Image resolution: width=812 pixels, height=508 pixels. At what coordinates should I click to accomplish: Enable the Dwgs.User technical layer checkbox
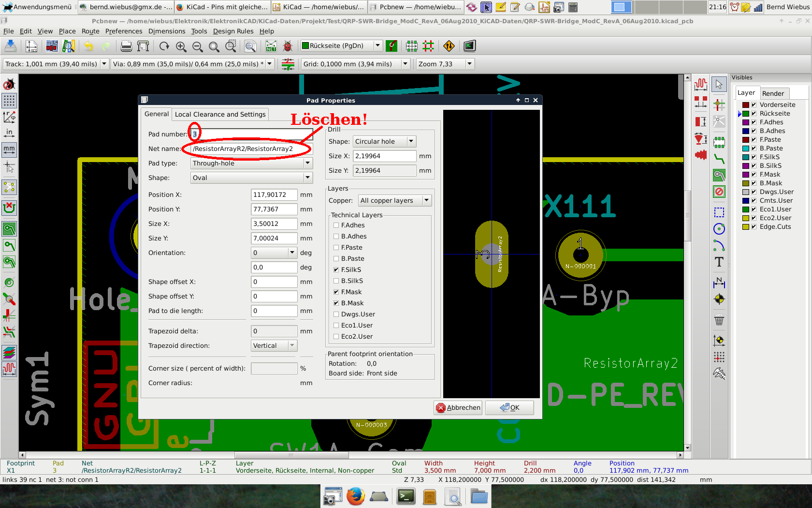click(x=336, y=314)
